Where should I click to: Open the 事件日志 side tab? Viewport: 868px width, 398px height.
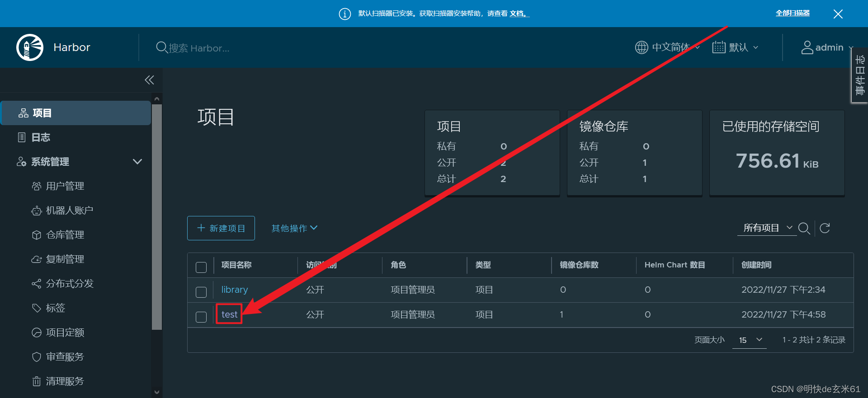coord(859,75)
